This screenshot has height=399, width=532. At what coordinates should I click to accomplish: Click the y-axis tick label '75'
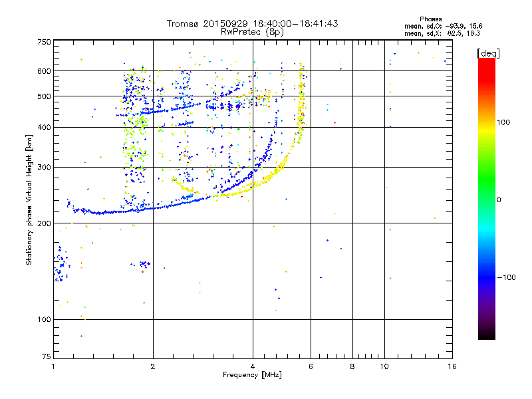47,356
